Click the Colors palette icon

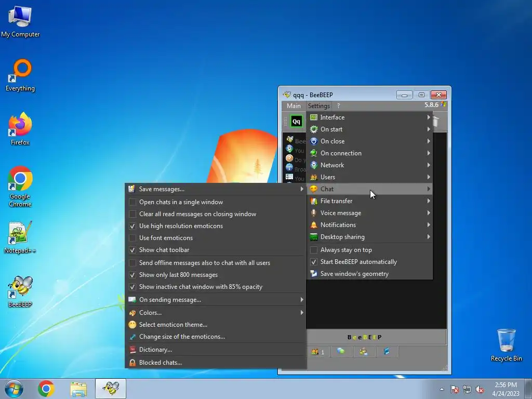pyautogui.click(x=132, y=313)
